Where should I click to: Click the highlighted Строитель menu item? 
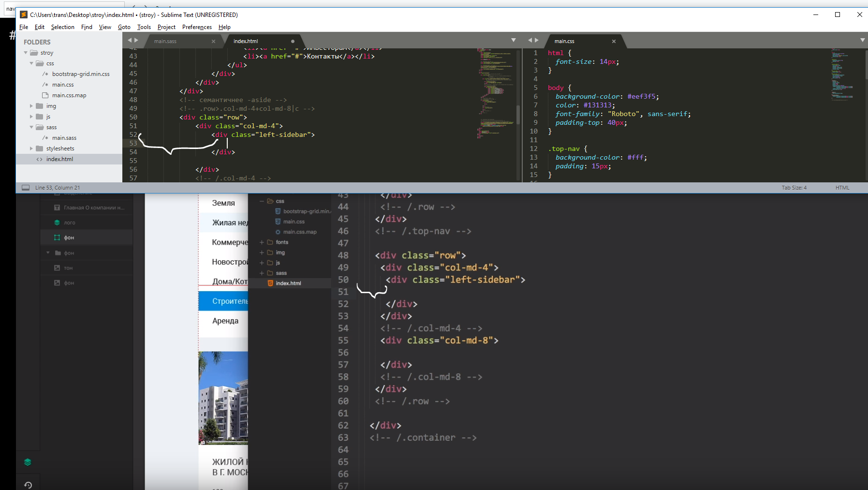click(223, 301)
